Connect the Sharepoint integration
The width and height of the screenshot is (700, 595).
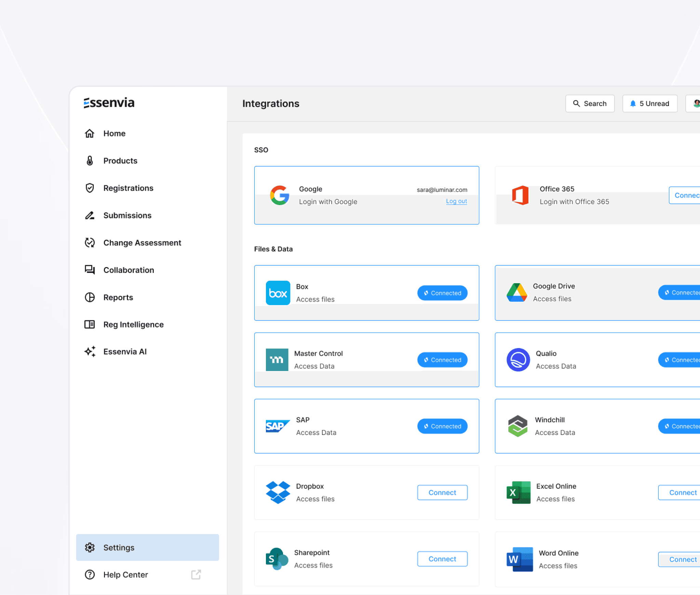[442, 559]
